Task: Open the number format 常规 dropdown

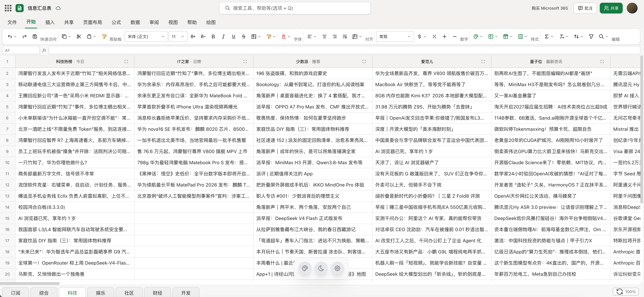Action: click(x=395, y=36)
